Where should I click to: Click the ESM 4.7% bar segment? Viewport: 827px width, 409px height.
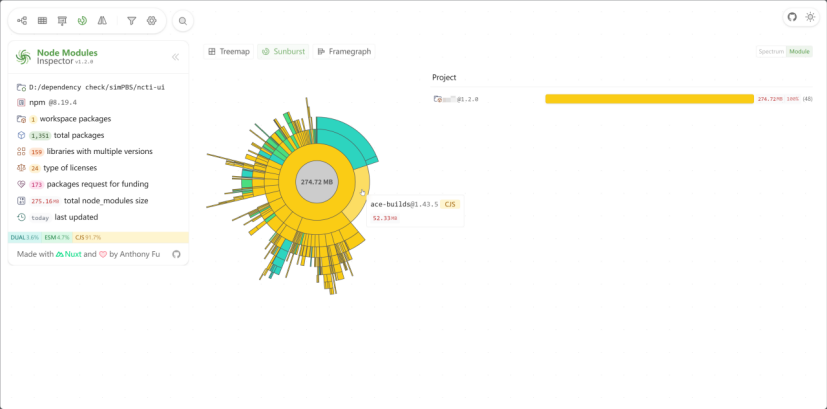pyautogui.click(x=56, y=237)
